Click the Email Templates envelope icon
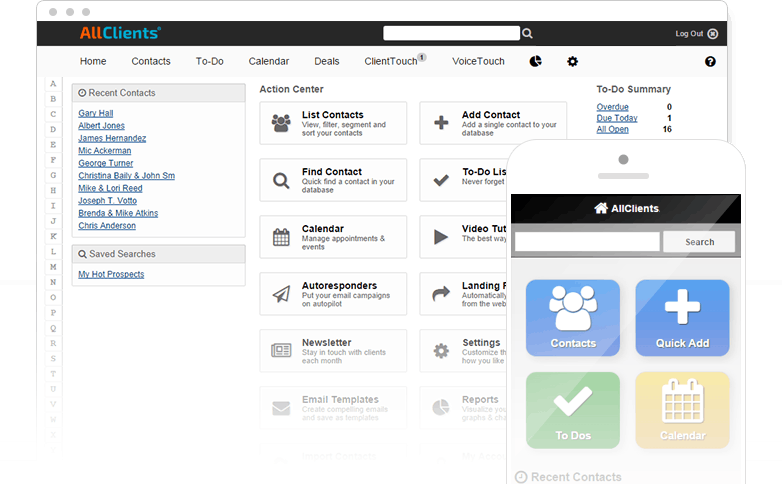The height and width of the screenshot is (484, 782). point(281,408)
